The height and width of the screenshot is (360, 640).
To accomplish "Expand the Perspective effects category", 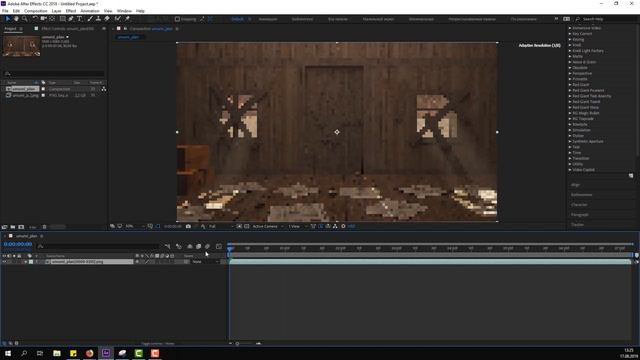I will [581, 73].
